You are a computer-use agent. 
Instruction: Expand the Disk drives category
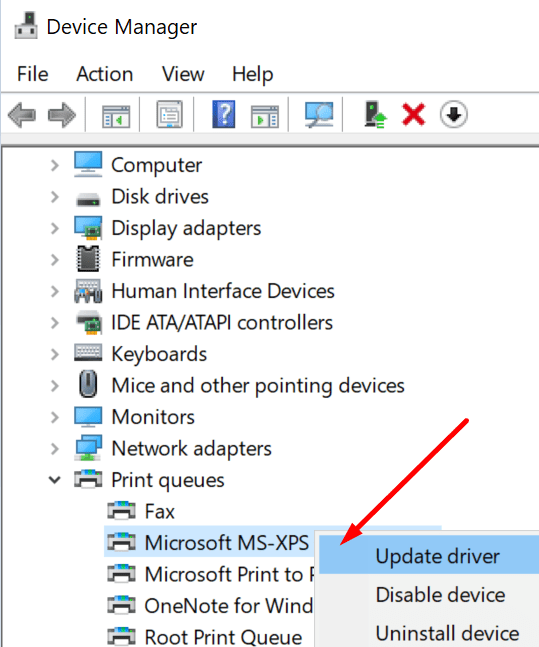[x=54, y=197]
